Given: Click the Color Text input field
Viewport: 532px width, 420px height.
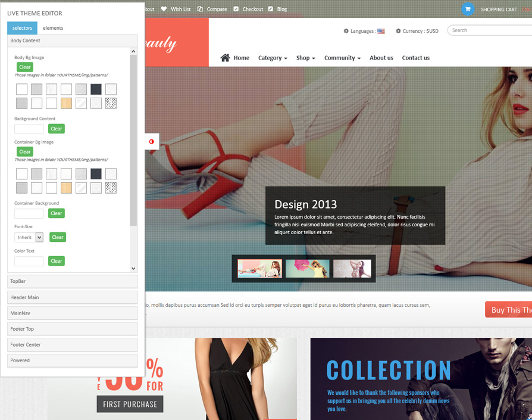Looking at the screenshot, I should 29,261.
